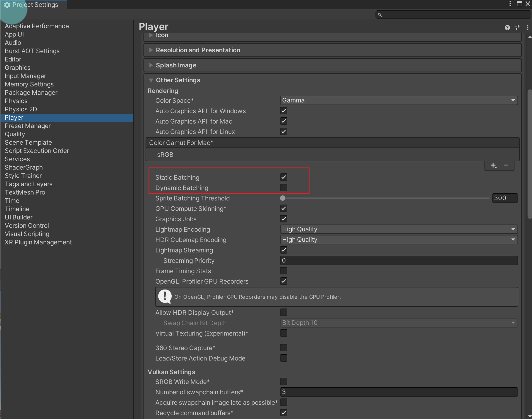Click the Player preset sliders icon
The height and width of the screenshot is (419, 532).
(x=517, y=28)
